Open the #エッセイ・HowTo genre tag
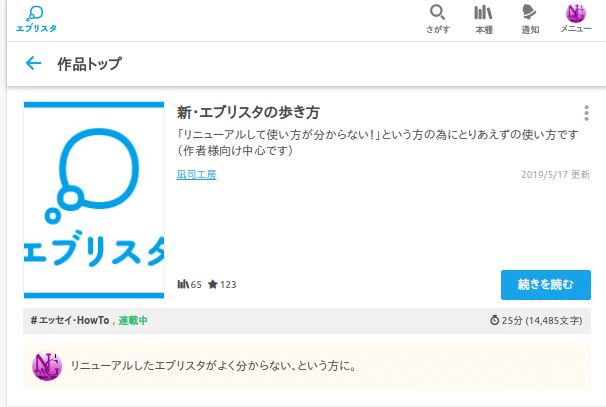606x407 pixels. pyautogui.click(x=70, y=320)
